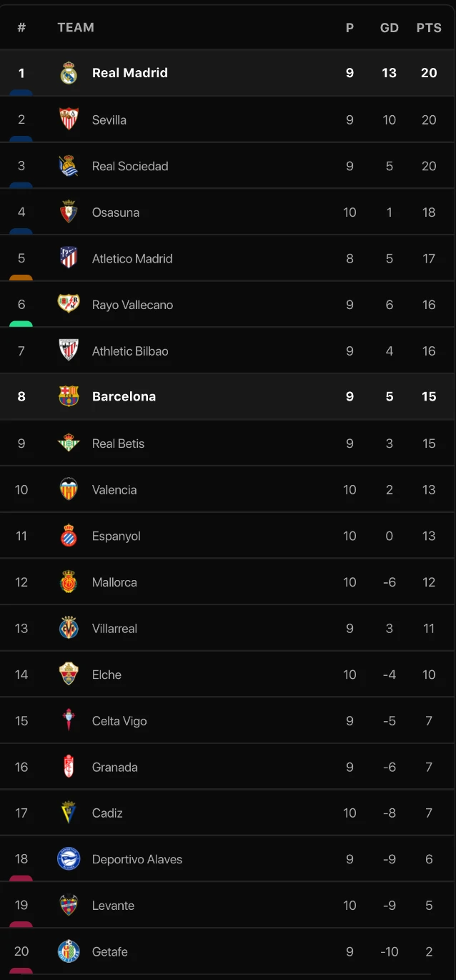Click the TEAM column header

click(76, 28)
